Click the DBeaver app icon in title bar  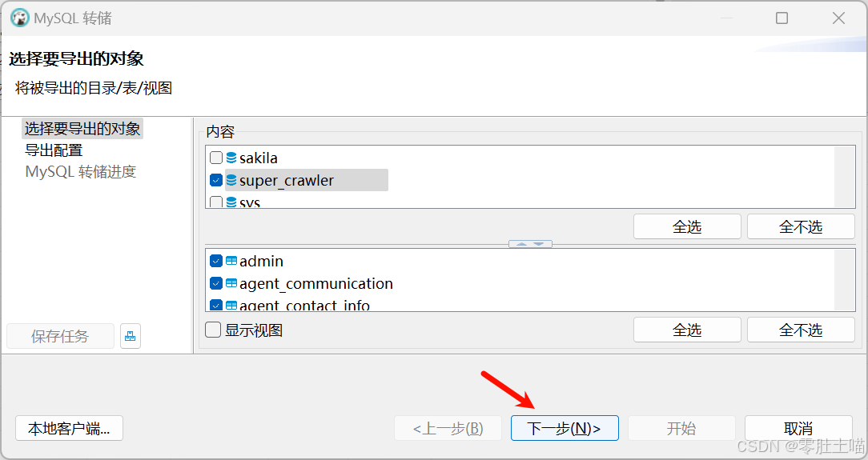point(20,18)
